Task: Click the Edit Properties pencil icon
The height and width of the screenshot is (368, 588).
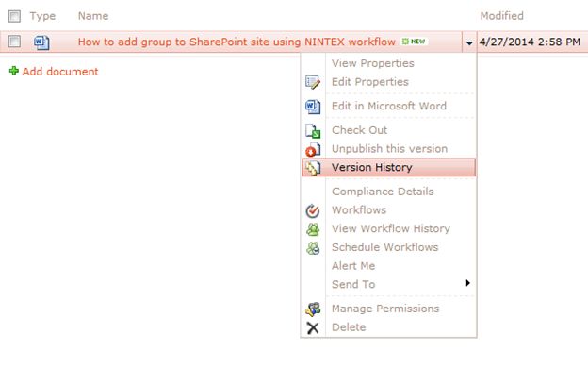Action: pyautogui.click(x=313, y=82)
